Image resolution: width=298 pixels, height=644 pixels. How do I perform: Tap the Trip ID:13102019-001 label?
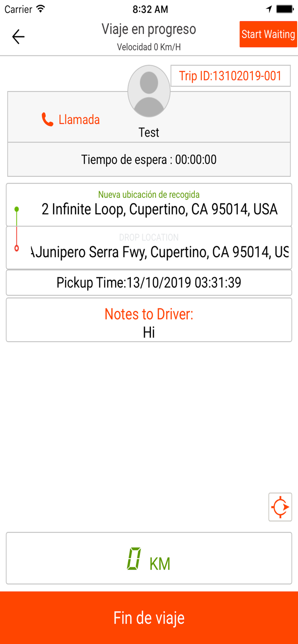coord(231,76)
